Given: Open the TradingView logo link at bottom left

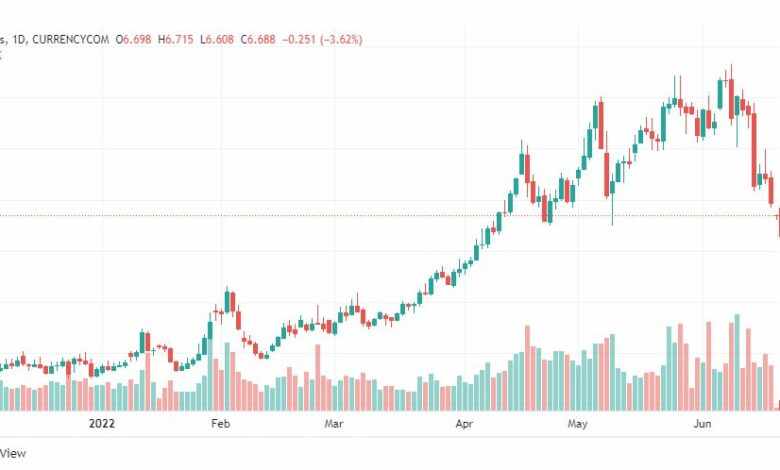Looking at the screenshot, I should click(x=13, y=453).
